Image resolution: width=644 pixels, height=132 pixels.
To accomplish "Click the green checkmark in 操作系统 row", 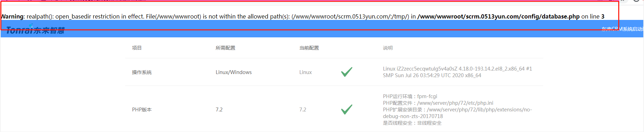I will point(347,72).
